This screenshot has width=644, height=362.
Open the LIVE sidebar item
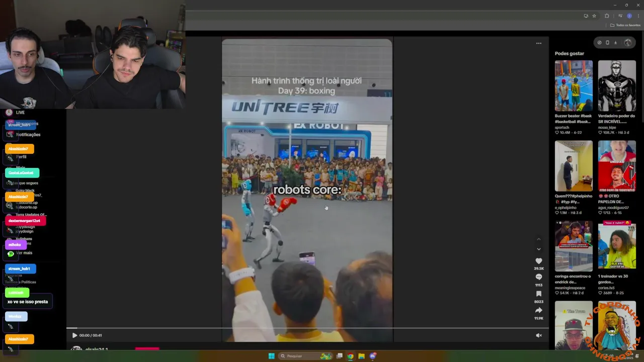(x=20, y=113)
